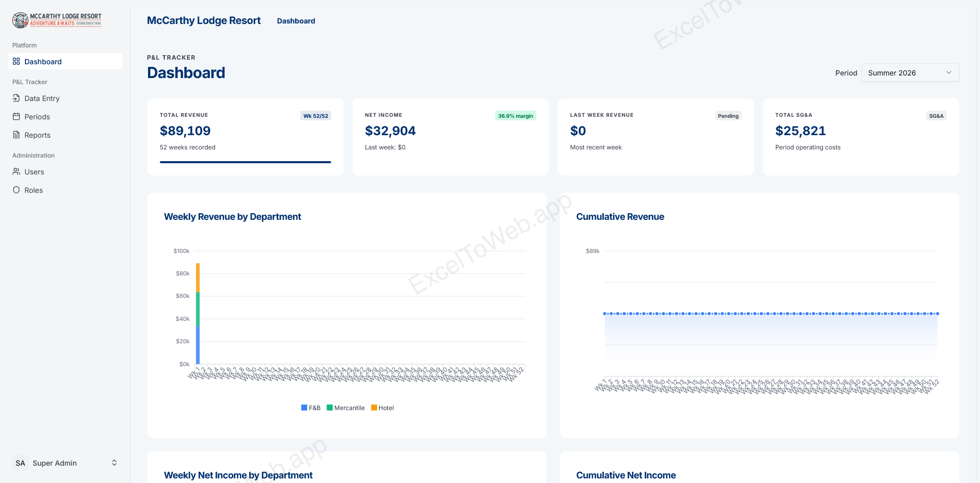Open Periods via the calendar icon
The image size is (980, 483).
point(16,116)
